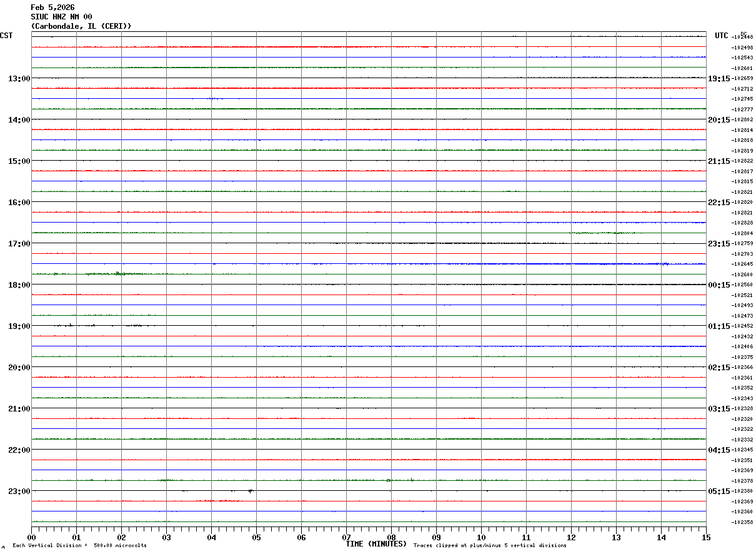Click the DC offset value -102659

pyautogui.click(x=742, y=78)
